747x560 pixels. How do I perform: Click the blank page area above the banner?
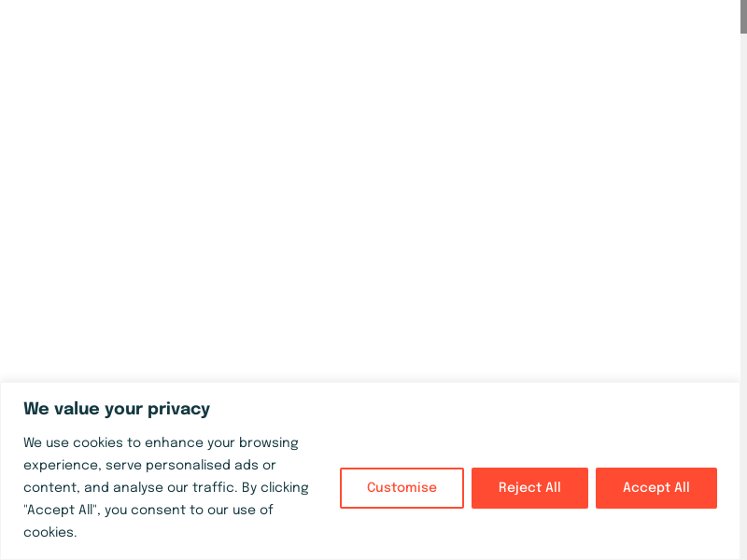[373, 187]
